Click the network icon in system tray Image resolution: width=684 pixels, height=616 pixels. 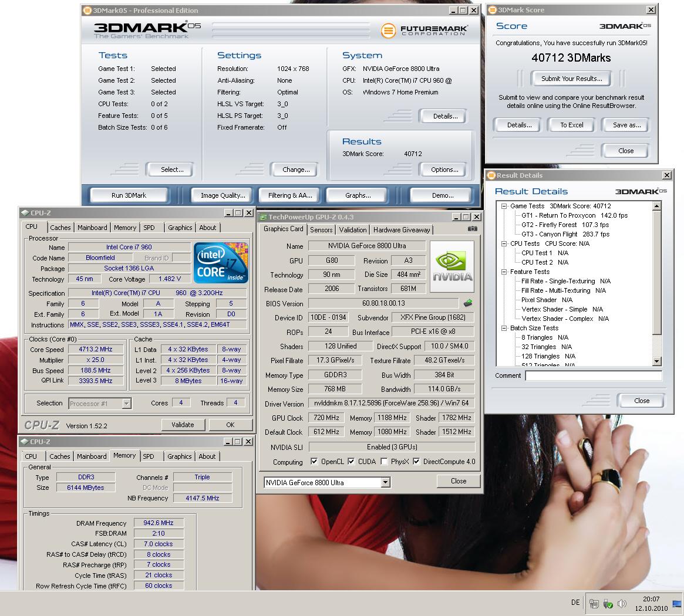[594, 604]
